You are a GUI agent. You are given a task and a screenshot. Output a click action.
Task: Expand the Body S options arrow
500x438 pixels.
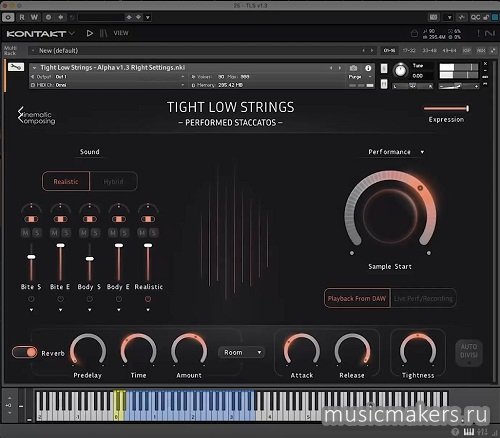(x=89, y=310)
